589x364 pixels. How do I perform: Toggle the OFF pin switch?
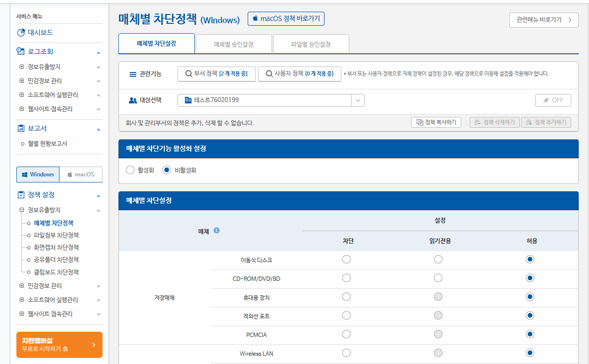[x=553, y=100]
